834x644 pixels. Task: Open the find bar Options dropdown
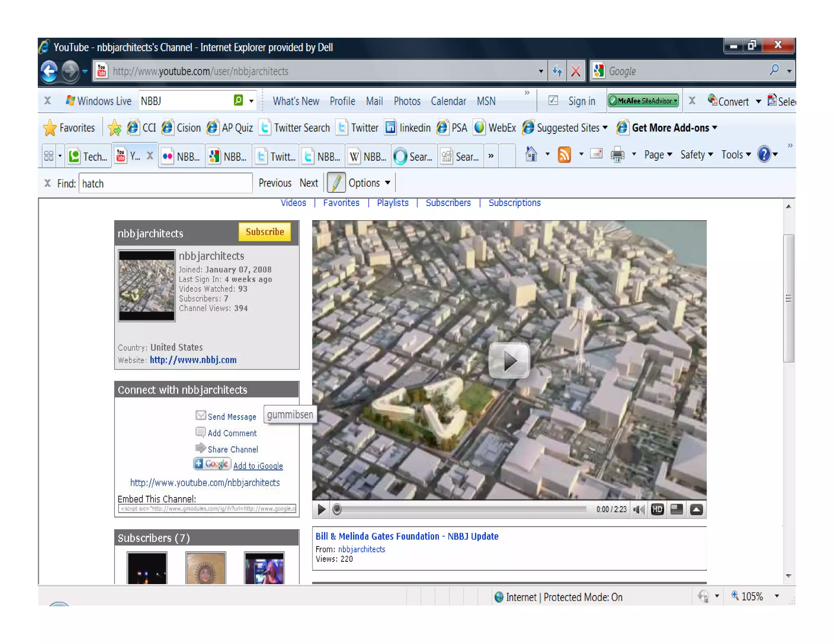tap(369, 183)
